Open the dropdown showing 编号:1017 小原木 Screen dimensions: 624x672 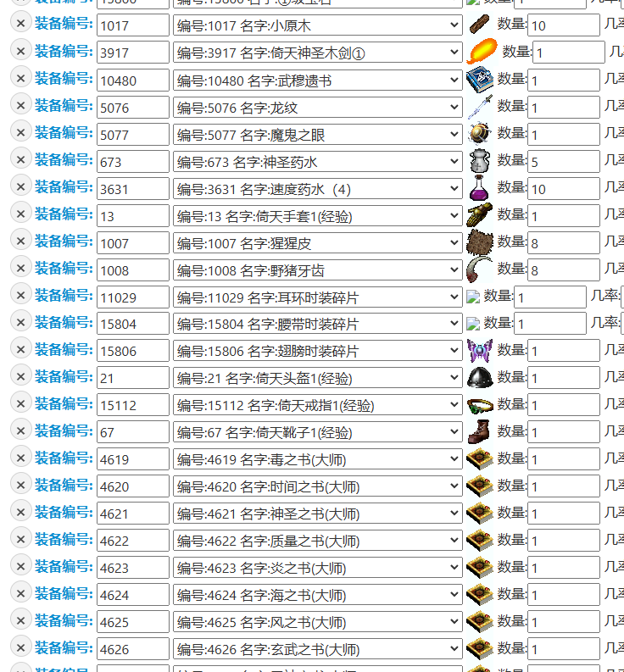pyautogui.click(x=318, y=25)
